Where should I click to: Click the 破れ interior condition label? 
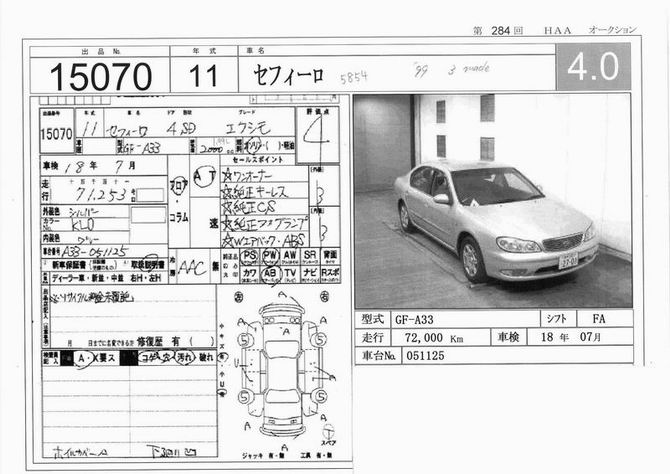coord(206,357)
